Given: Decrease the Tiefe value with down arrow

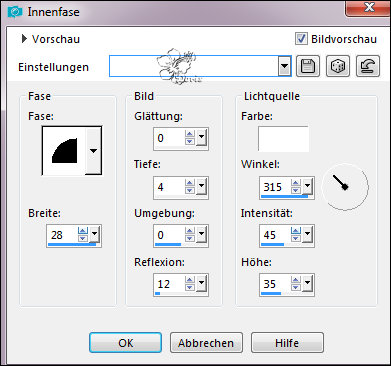Looking at the screenshot, I should tap(190, 190).
